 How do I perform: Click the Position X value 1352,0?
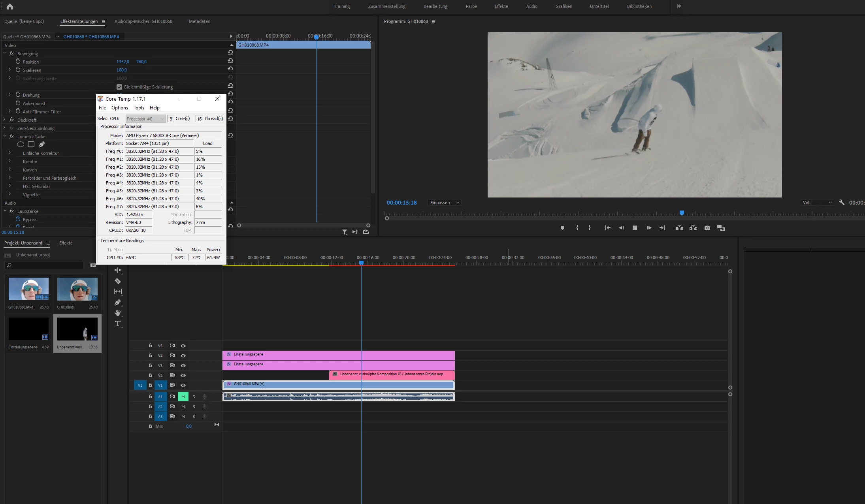click(122, 62)
